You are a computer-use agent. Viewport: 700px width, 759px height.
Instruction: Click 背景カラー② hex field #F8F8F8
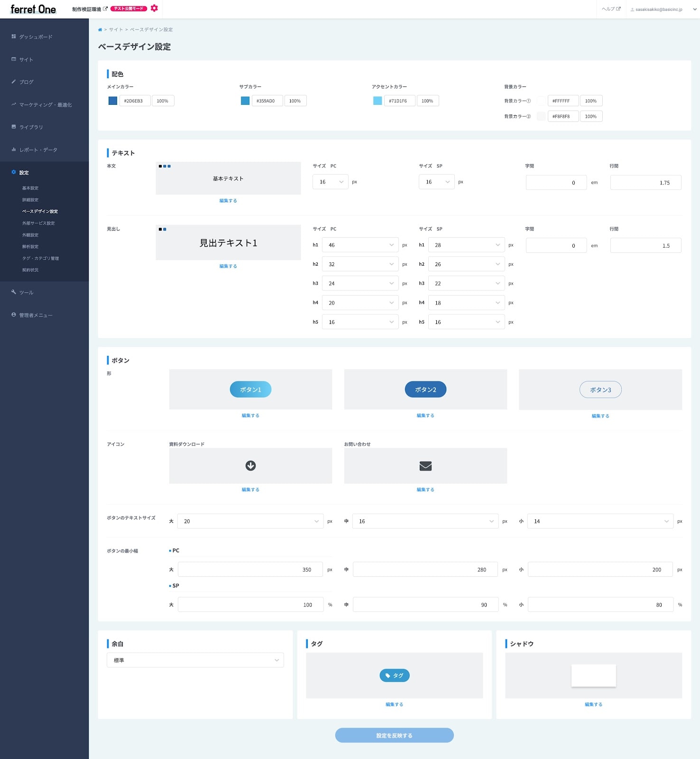[563, 116]
